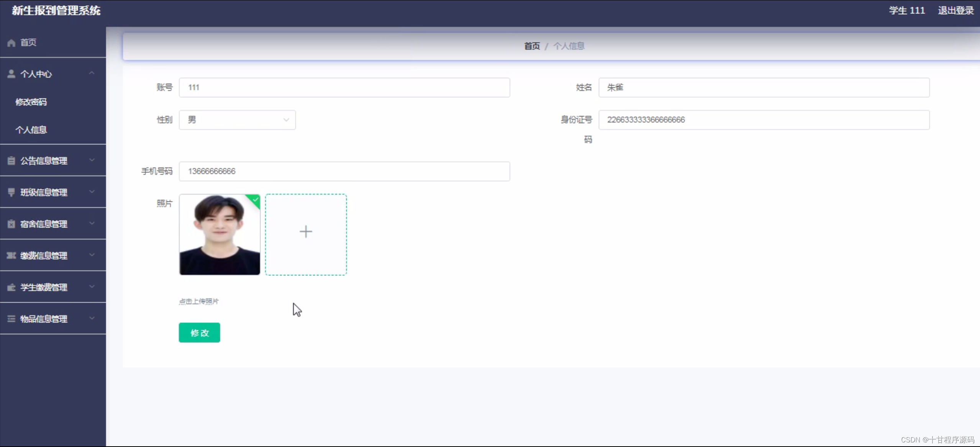980x447 pixels.
Task: Click the 学生缴费管理 student payment icon
Action: click(11, 287)
